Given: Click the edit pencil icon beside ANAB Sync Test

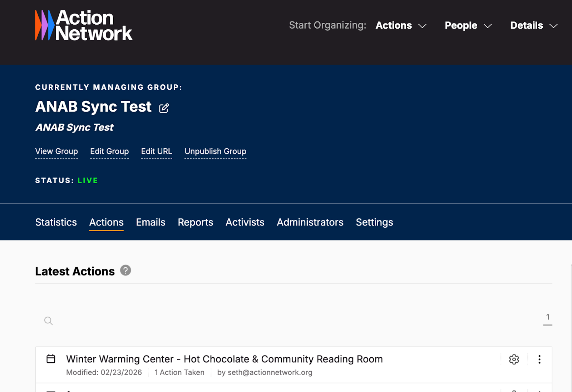Looking at the screenshot, I should point(164,108).
